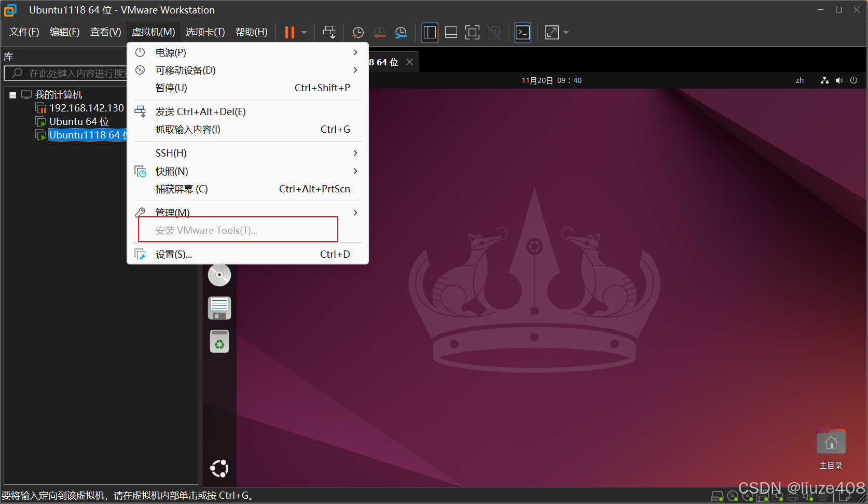Open the 查看(V) menu
This screenshot has width=868, height=504.
click(x=106, y=32)
